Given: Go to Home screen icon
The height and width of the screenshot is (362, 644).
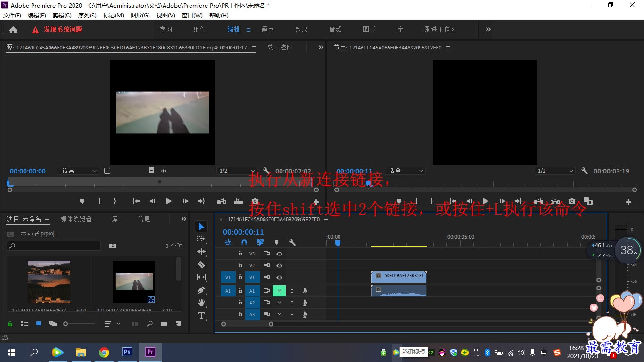Looking at the screenshot, I should (13, 30).
